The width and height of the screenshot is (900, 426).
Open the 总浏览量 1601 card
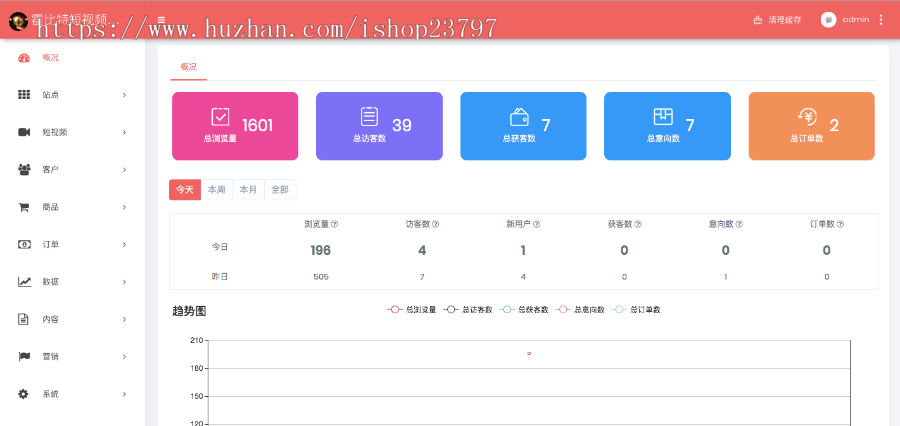(x=235, y=126)
